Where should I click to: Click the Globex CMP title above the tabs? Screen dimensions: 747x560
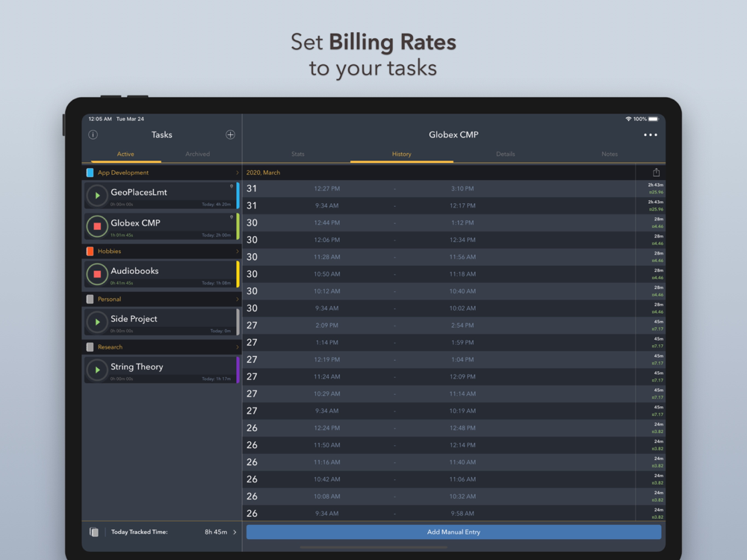point(453,134)
